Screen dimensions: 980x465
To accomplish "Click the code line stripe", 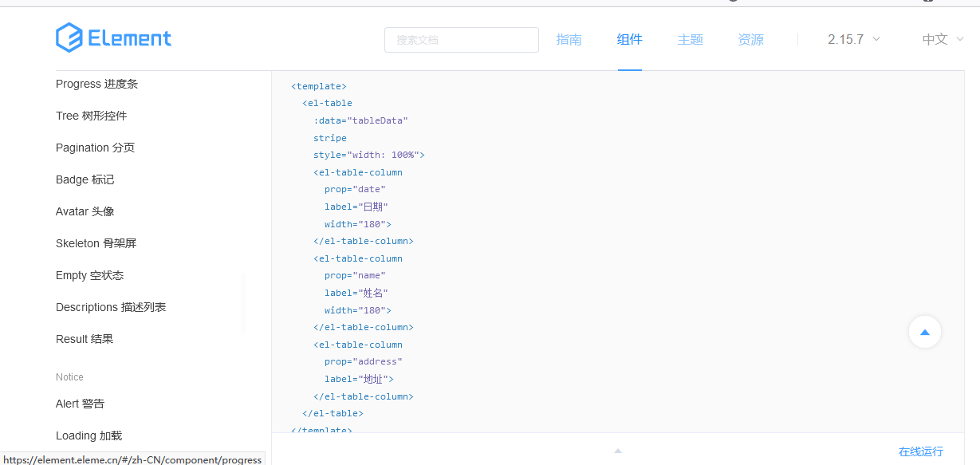I will (x=330, y=138).
